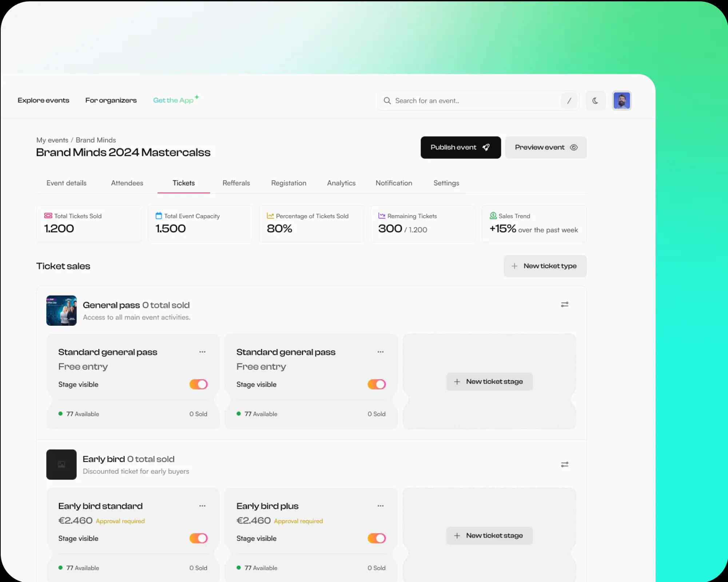Open the user profile avatar
The image size is (728, 582).
pos(622,101)
